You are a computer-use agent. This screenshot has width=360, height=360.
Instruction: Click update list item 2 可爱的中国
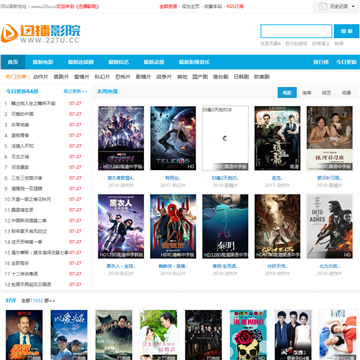(x=22, y=114)
